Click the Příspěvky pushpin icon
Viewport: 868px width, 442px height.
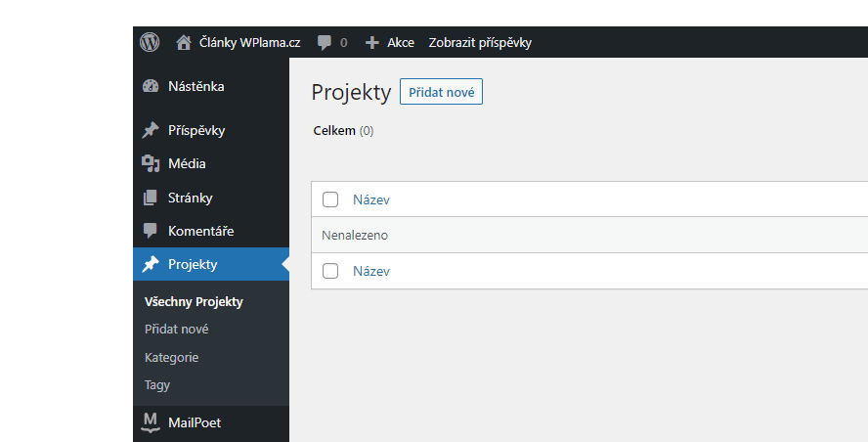(150, 130)
